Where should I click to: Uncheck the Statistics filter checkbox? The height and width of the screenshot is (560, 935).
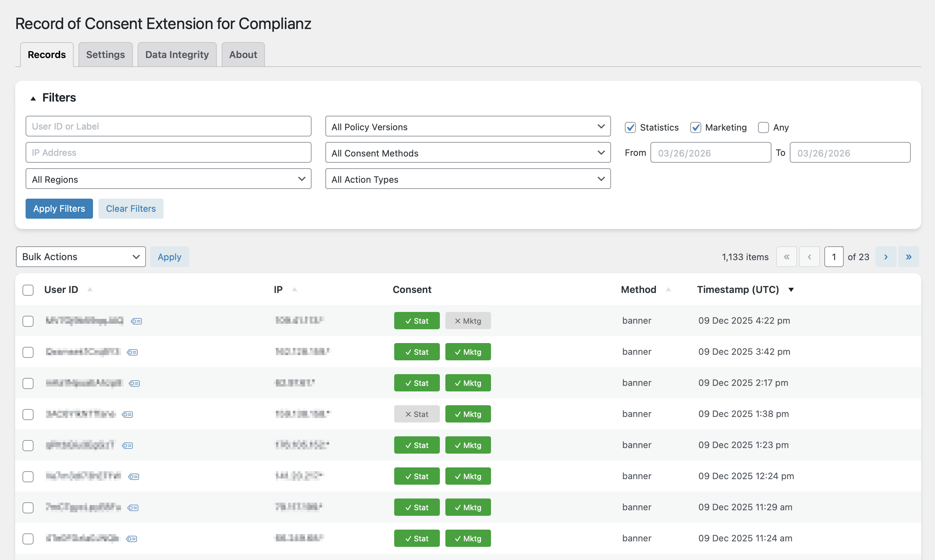click(x=630, y=127)
